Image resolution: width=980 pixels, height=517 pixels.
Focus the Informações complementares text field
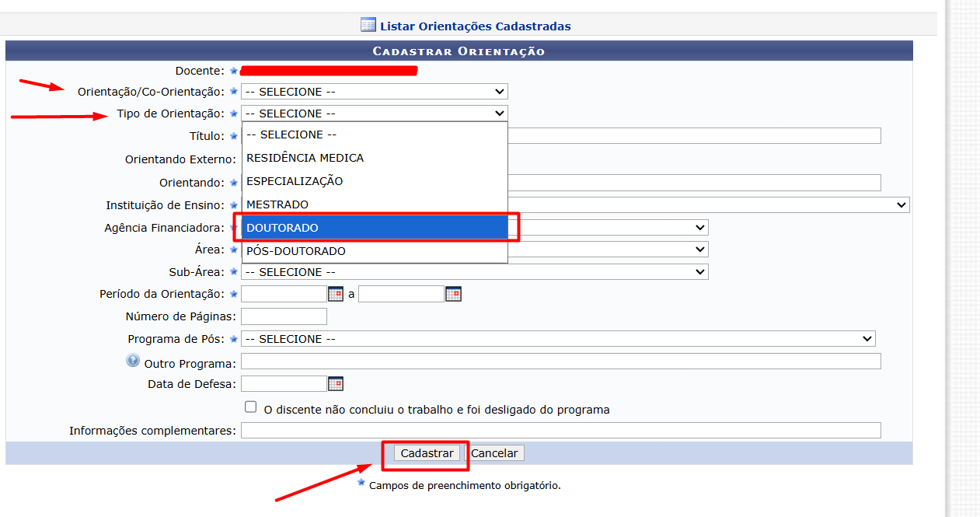point(561,431)
